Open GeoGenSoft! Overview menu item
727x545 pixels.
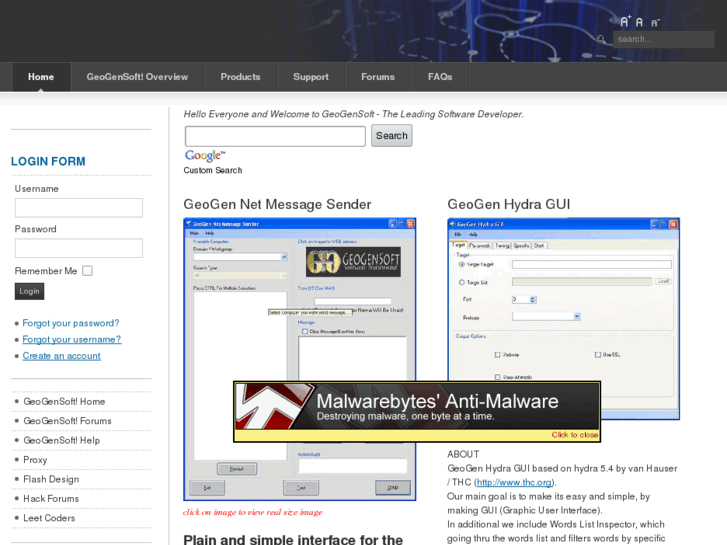(x=137, y=77)
